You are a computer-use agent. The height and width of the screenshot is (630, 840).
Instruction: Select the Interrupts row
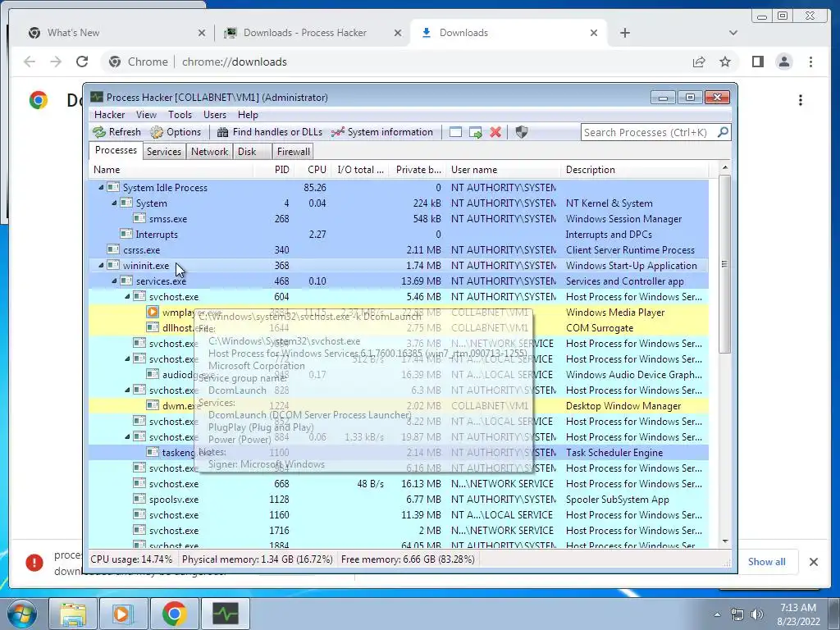pos(399,234)
